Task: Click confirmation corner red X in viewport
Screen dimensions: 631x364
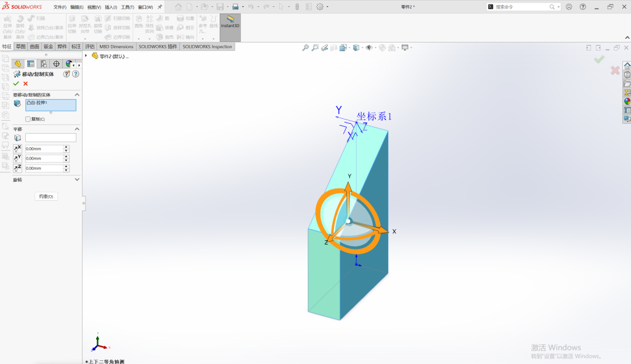Action: 615,70
